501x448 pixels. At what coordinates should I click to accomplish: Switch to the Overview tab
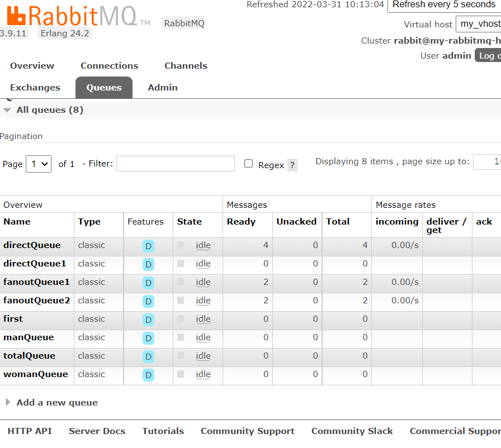coord(32,66)
